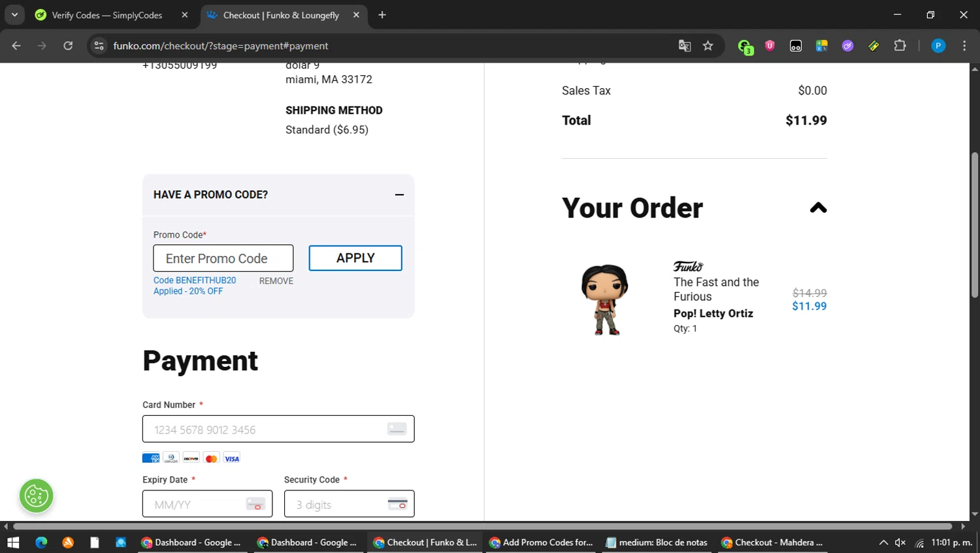Open the orange app icon in taskbar
This screenshot has height=553, width=980.
coord(68,543)
